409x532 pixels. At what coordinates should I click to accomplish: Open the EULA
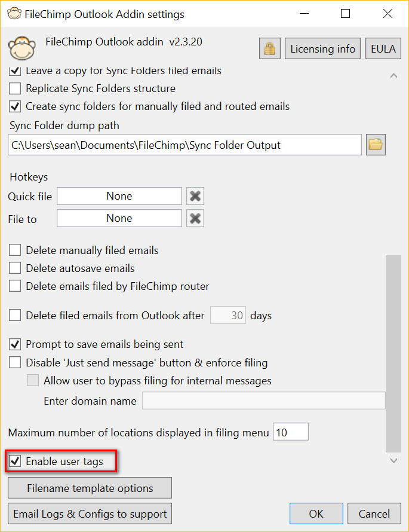point(383,48)
